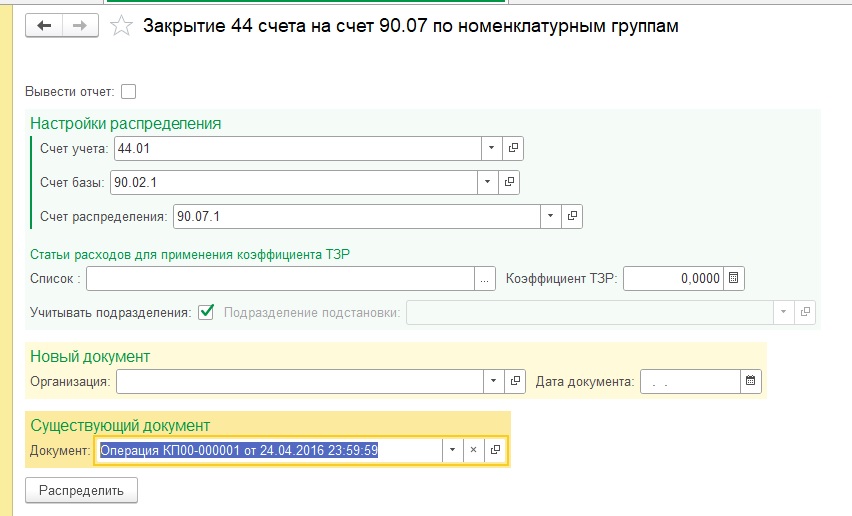Clear the Документ field with the X
The height and width of the screenshot is (516, 852).
[x=473, y=450]
